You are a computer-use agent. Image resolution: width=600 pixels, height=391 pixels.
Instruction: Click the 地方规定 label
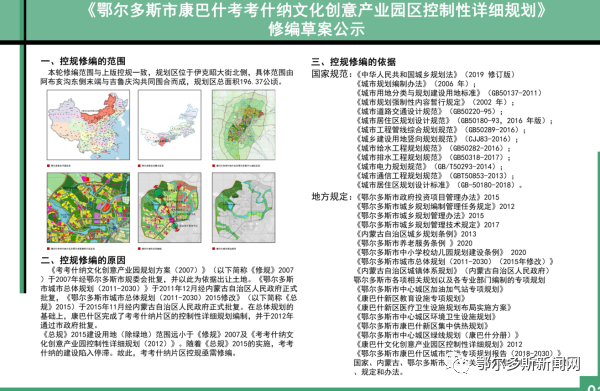click(x=331, y=197)
